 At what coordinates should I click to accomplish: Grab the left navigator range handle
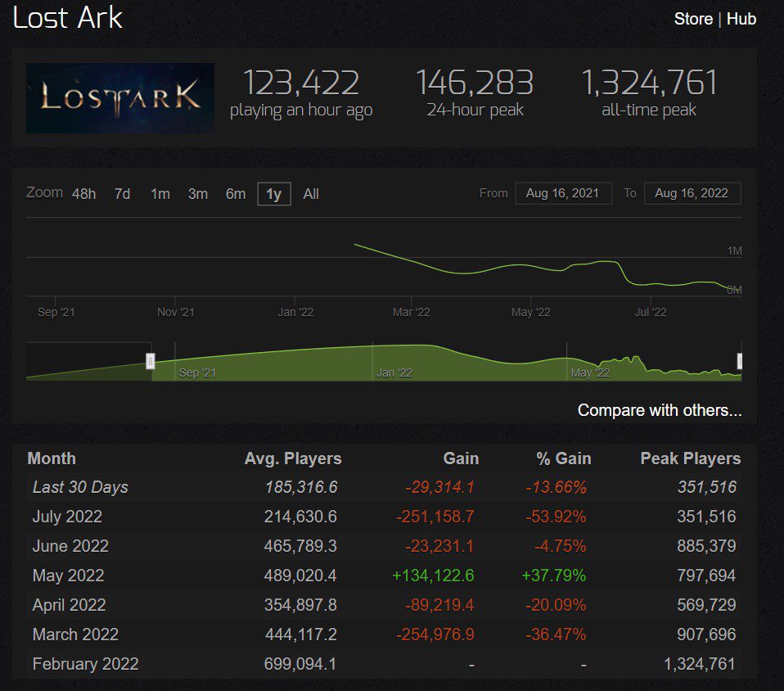151,361
